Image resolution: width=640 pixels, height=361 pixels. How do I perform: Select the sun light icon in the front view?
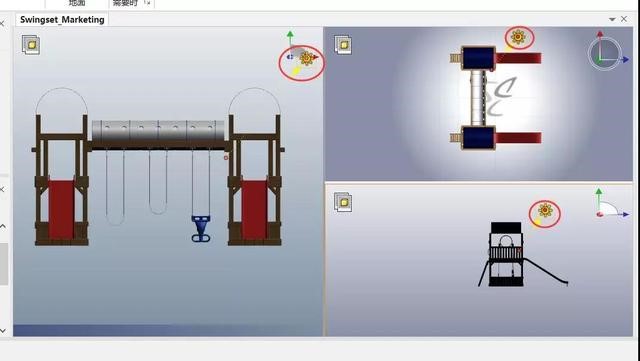(x=307, y=58)
